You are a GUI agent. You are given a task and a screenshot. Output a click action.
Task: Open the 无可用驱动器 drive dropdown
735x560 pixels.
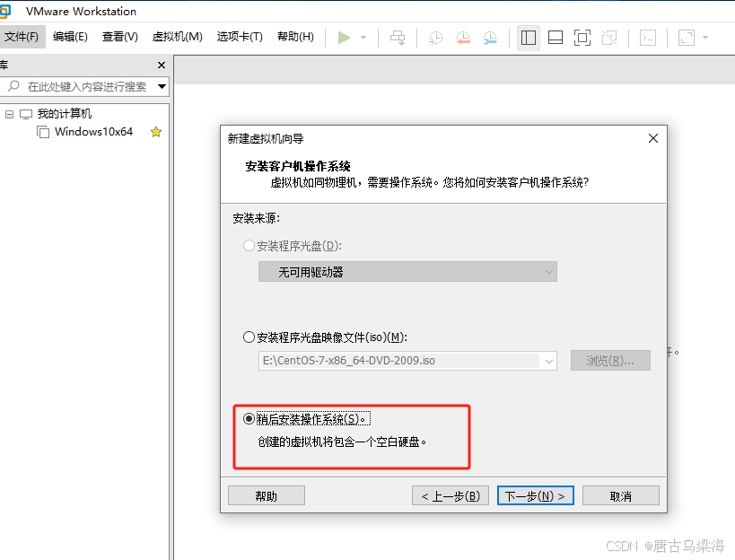pos(407,272)
